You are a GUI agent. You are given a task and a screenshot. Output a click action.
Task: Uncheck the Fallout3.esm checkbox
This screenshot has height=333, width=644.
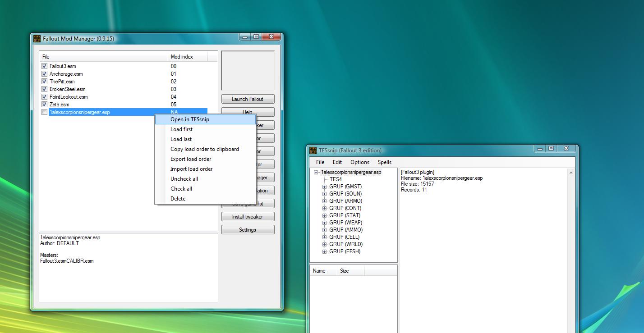tap(44, 66)
